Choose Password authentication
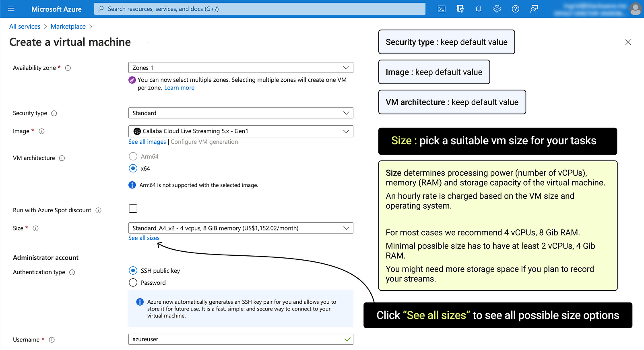Viewport: 644px width, 350px height. [133, 283]
